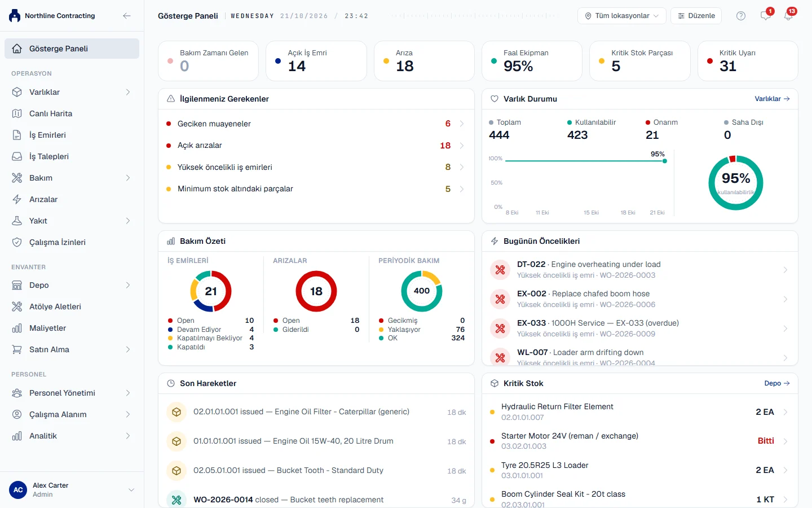
Task: Expand the Depo sidebar submenu
Action: click(128, 285)
